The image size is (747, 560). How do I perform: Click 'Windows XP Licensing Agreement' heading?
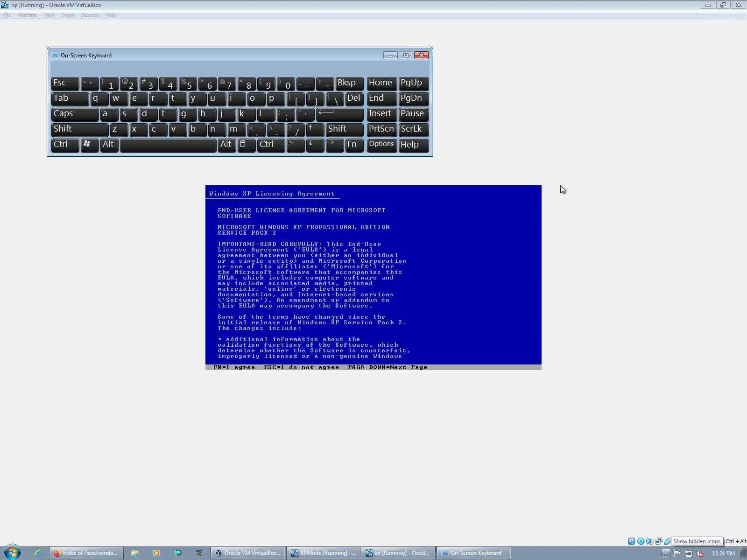tap(272, 194)
